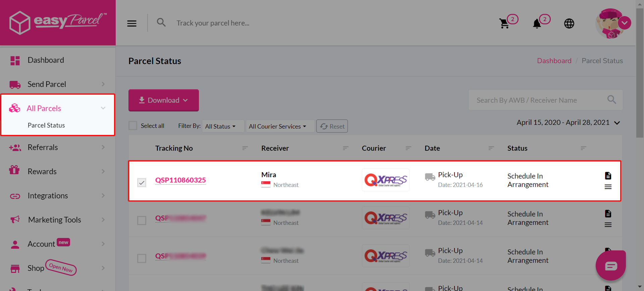Open the Download dropdown button
The height and width of the screenshot is (291, 644).
(164, 100)
